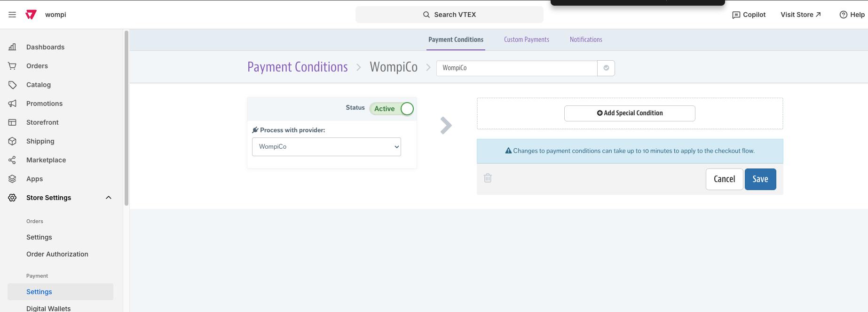Screen dimensions: 868x312
Task: Click the Catalog tag icon
Action: point(12,85)
